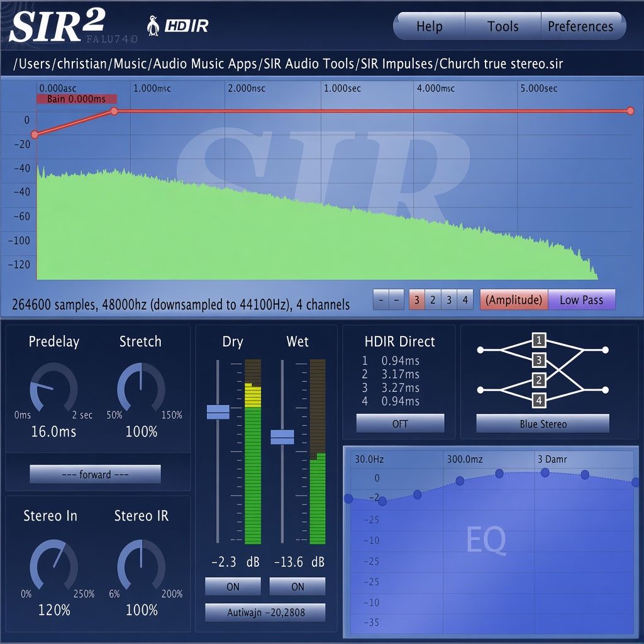Image resolution: width=644 pixels, height=644 pixels.
Task: Select routing box 3 in stereo diagram
Action: tap(539, 360)
